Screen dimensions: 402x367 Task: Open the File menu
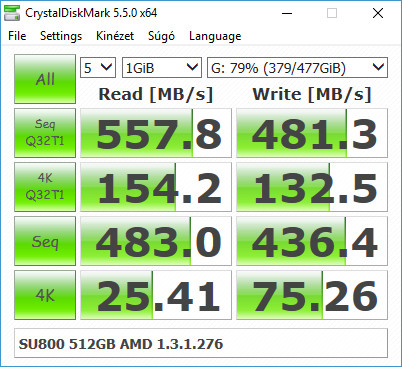tap(17, 36)
